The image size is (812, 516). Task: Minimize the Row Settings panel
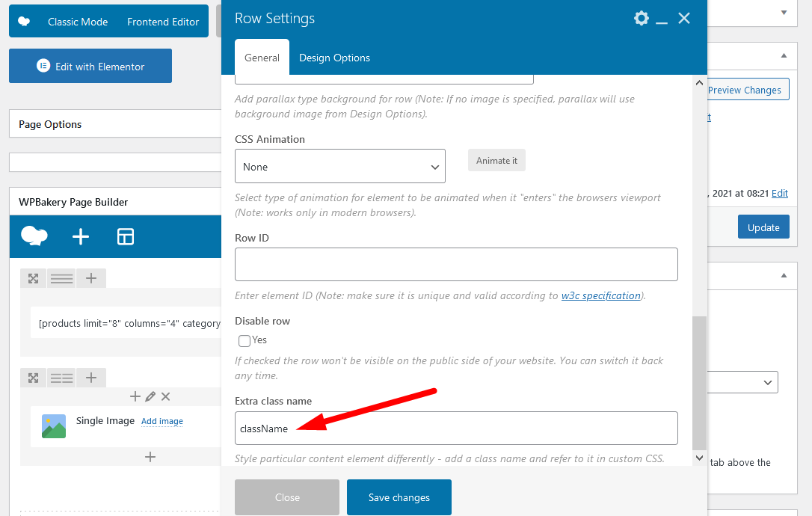[661, 22]
